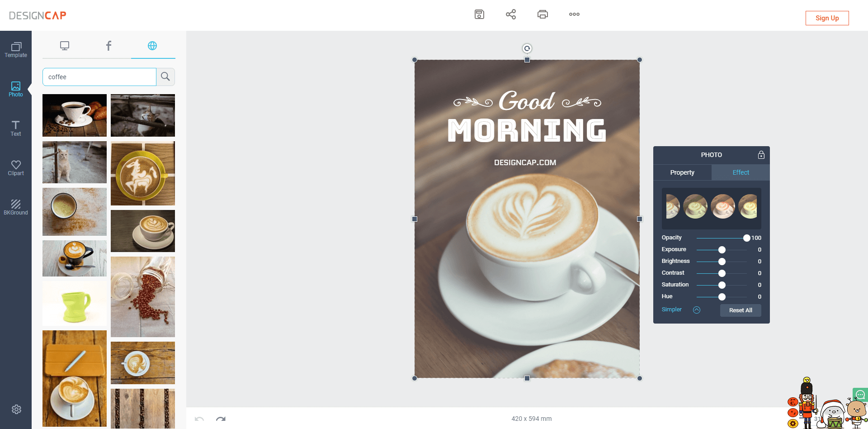The image size is (868, 429).
Task: Open the settings gear in sidebar
Action: (x=16, y=409)
